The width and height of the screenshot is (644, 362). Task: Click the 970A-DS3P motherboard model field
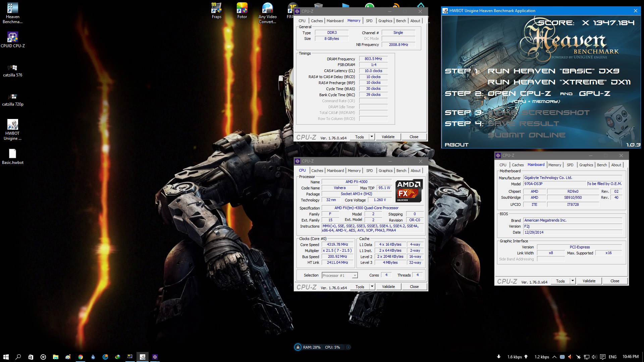tap(555, 184)
